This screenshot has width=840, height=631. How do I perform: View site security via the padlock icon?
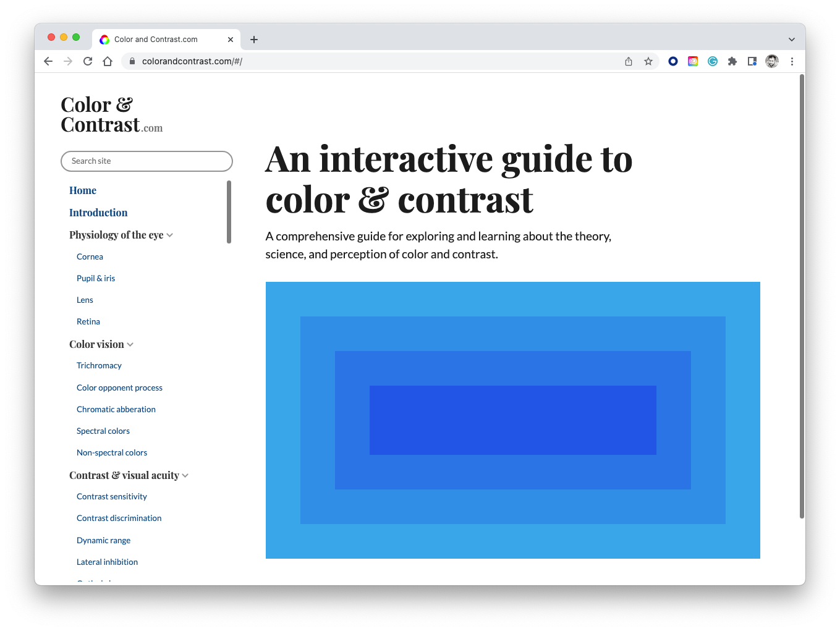click(x=132, y=61)
